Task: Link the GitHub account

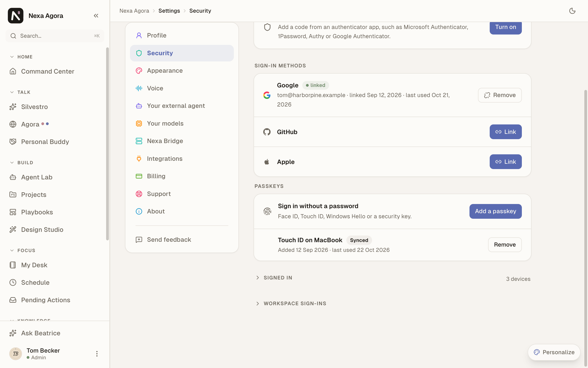Action: point(505,132)
